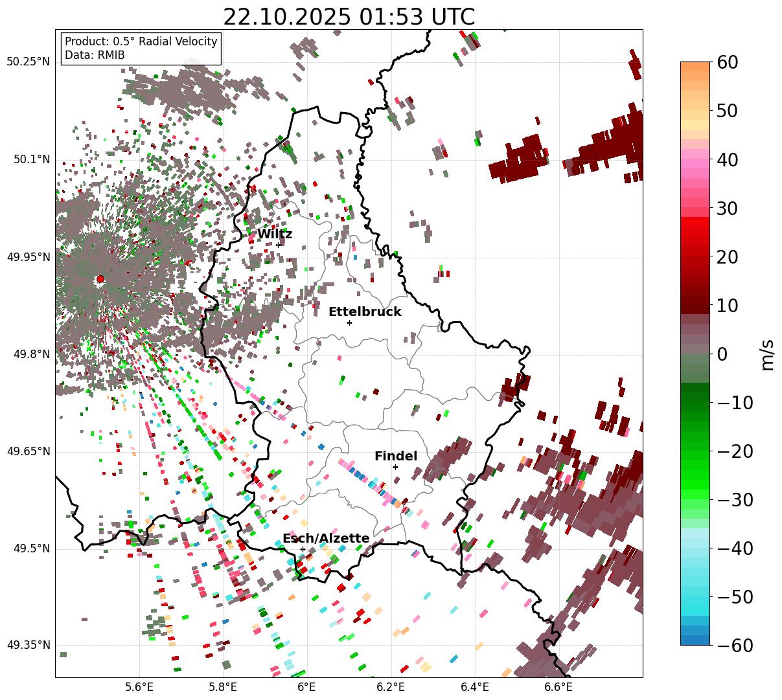Click the 6.6°E longitude tick label
Screen dimensions: 782x700
(558, 687)
